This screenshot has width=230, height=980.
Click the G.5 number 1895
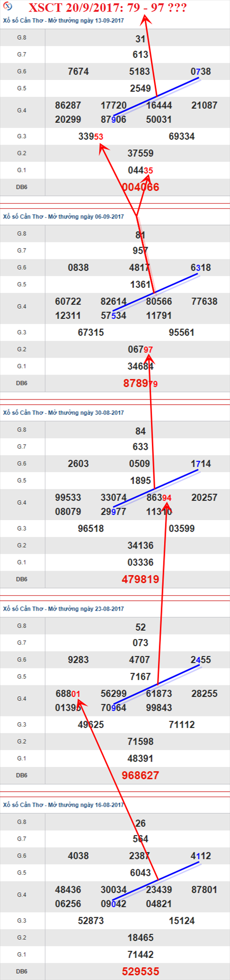(140, 480)
